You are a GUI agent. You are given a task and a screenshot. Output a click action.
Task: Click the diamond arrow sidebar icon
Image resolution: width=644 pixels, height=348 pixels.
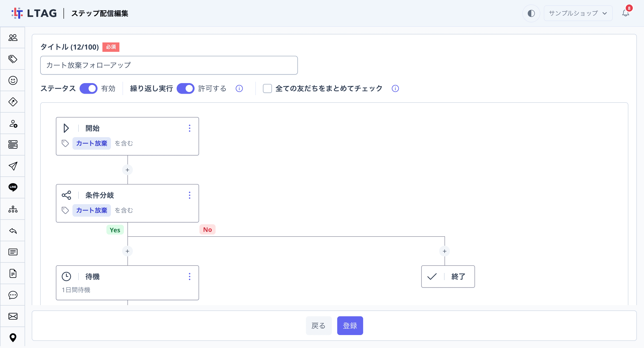click(13, 102)
